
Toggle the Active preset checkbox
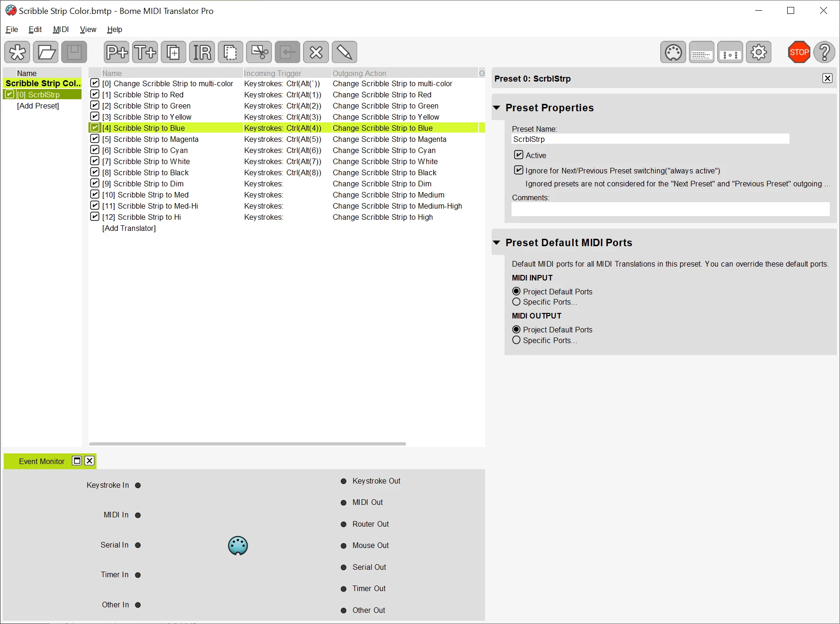[519, 155]
